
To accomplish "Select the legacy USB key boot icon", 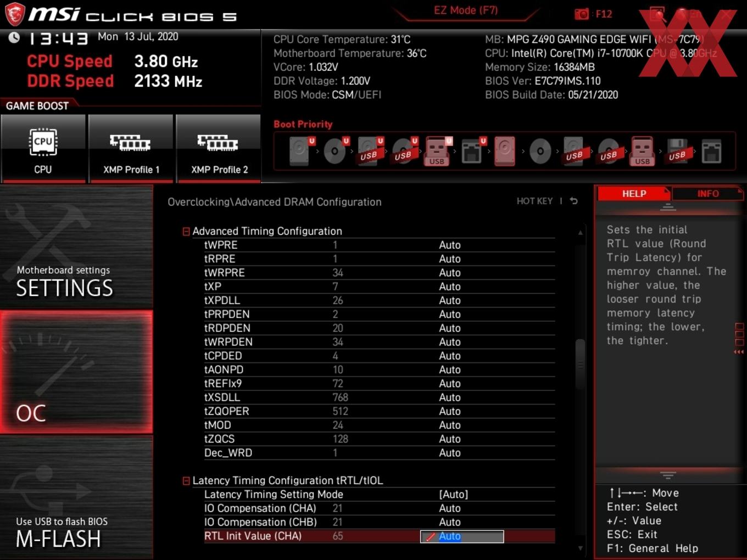I will (x=643, y=151).
